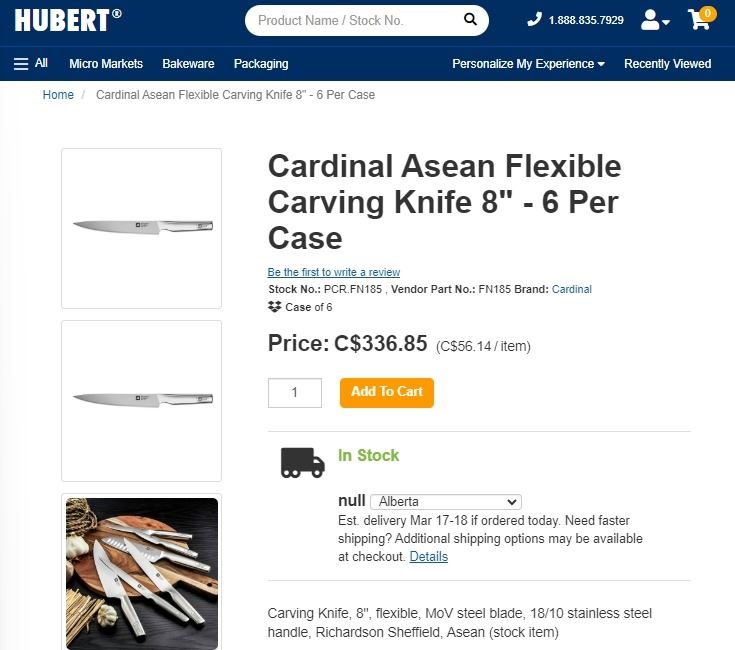The image size is (735, 650).
Task: Open the Alberta province dropdown
Action: 445,501
